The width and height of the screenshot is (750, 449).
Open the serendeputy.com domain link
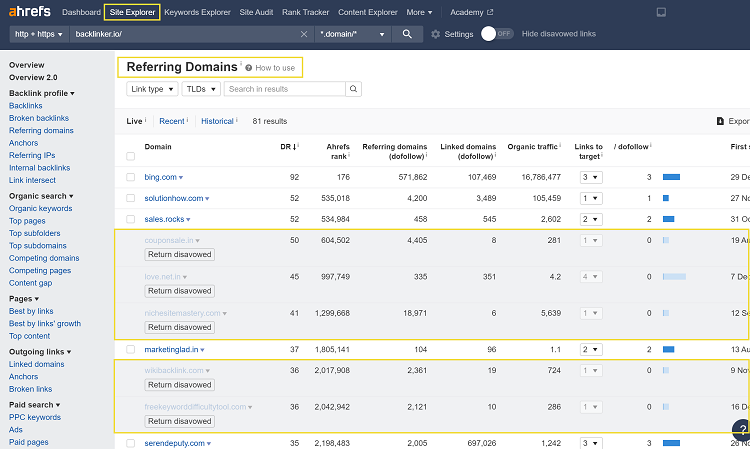pos(175,443)
